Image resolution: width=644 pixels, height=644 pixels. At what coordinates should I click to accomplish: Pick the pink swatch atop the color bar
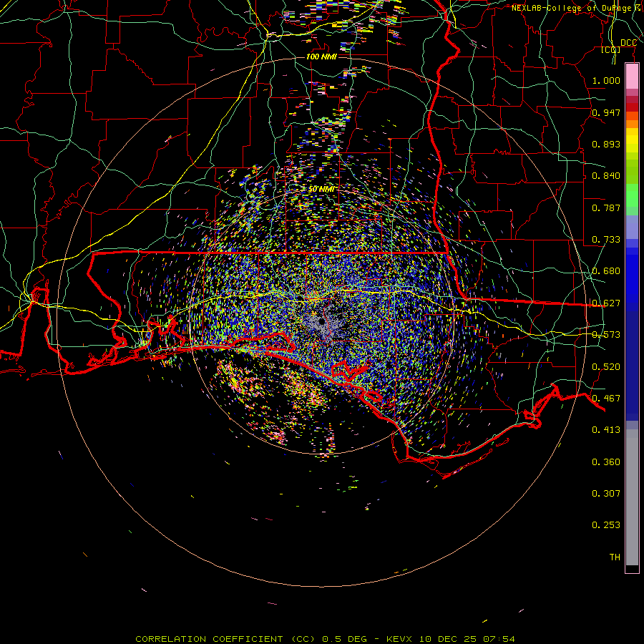(632, 77)
